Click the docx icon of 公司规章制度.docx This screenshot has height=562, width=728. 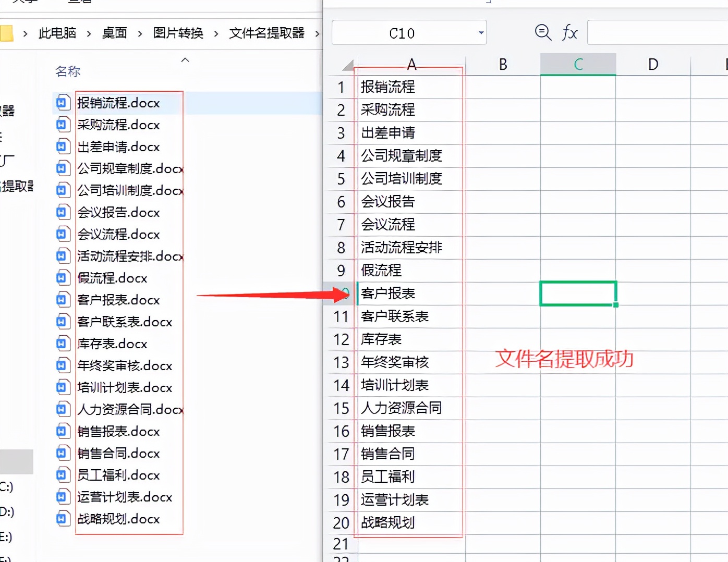62,168
